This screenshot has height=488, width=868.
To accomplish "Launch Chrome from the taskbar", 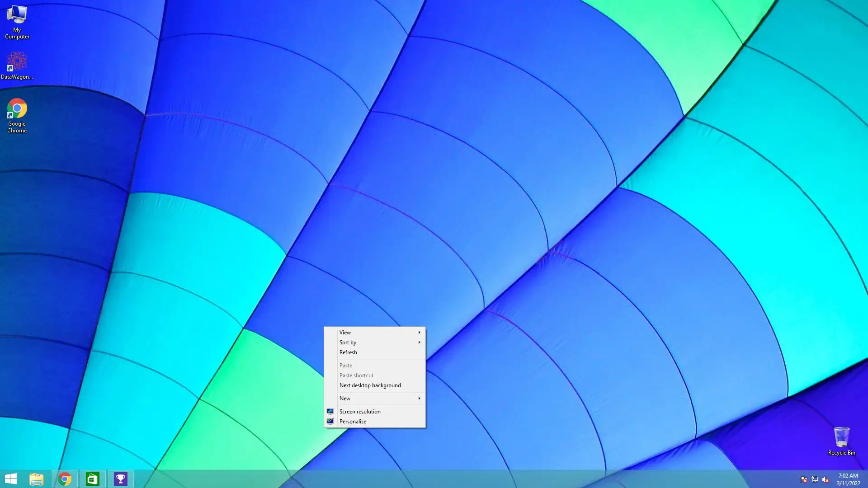I will pyautogui.click(x=65, y=479).
